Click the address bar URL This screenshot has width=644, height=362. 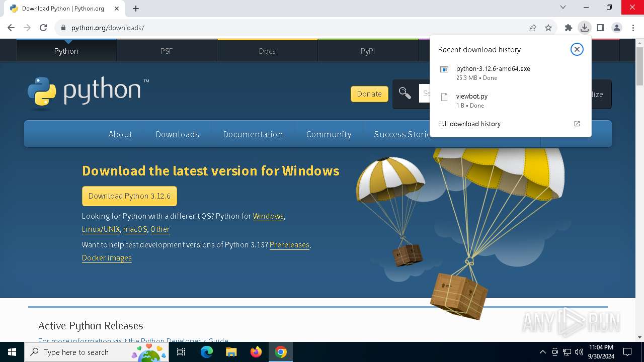point(108,28)
